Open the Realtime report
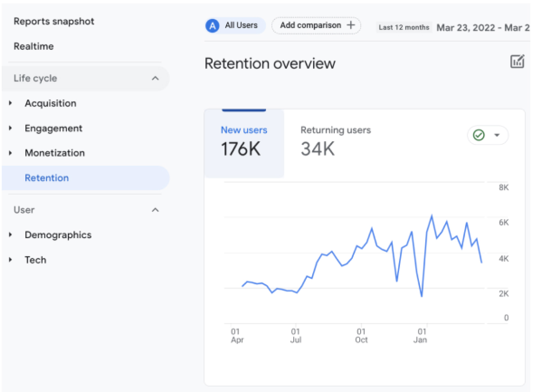This screenshot has width=537, height=392. click(x=33, y=46)
